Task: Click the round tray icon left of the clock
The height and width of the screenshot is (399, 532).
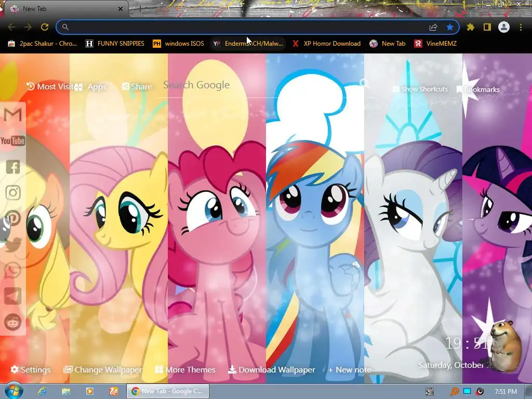Action: coord(480,392)
